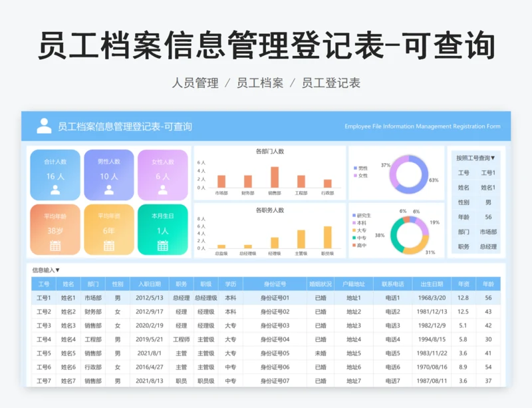
Task: Click the 联系电话 column header
Action: (x=392, y=284)
